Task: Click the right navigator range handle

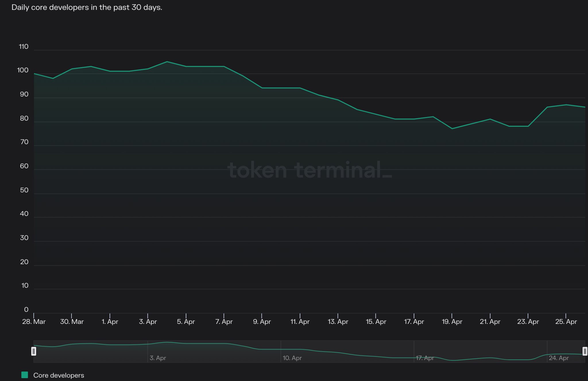Action: click(x=585, y=351)
